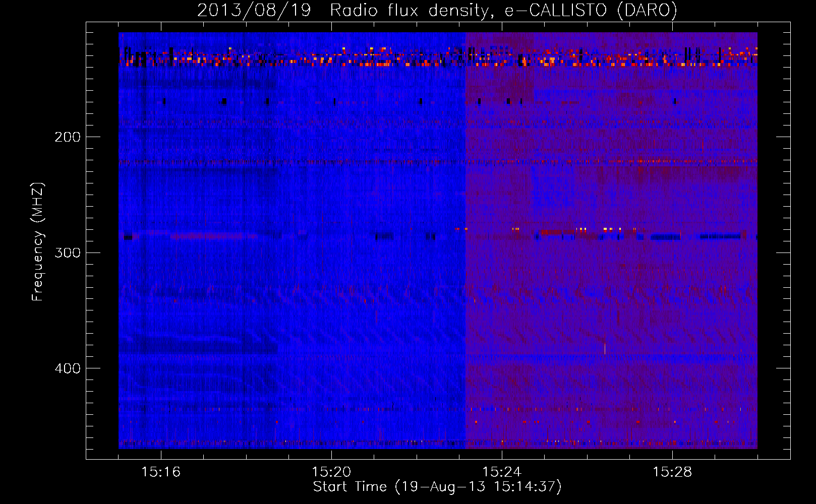Click the 400 frequency tick label
Image resolution: width=816 pixels, height=504 pixels.
(x=68, y=368)
